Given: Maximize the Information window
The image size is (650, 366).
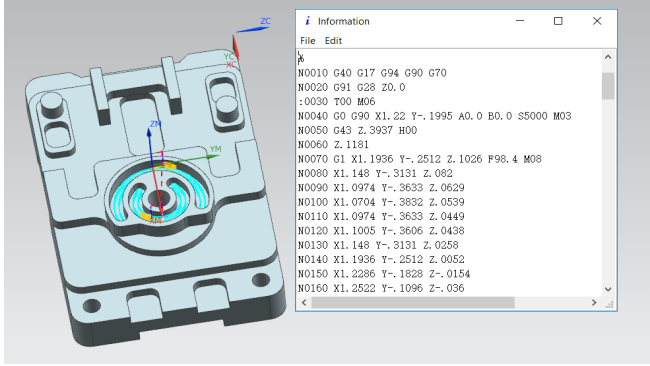Looking at the screenshot, I should pos(558,21).
